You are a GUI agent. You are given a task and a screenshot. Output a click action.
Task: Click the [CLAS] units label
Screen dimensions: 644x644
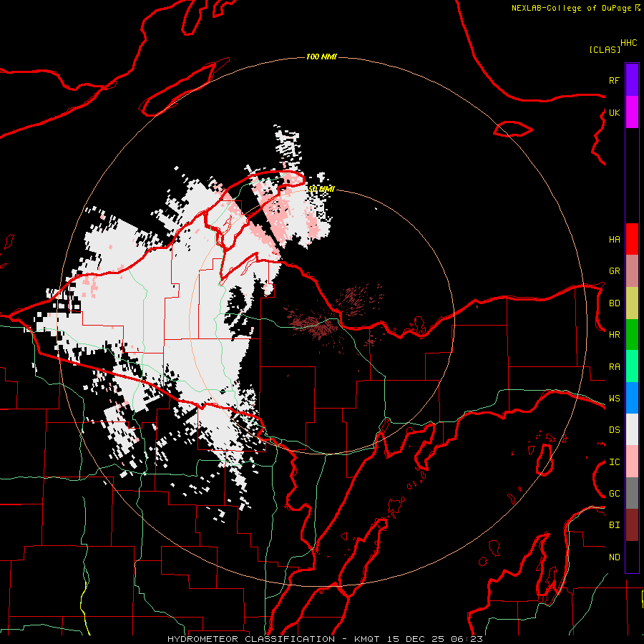(605, 49)
